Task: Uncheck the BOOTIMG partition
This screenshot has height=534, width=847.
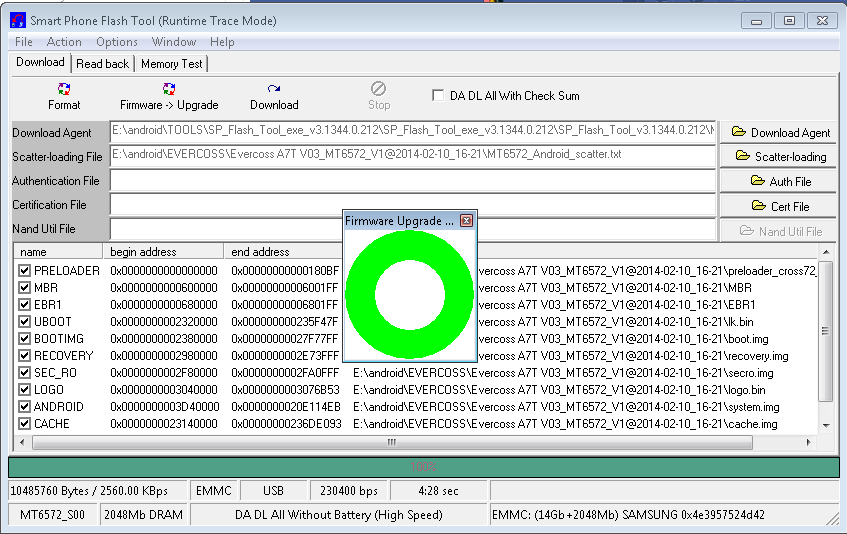Action: [24, 339]
